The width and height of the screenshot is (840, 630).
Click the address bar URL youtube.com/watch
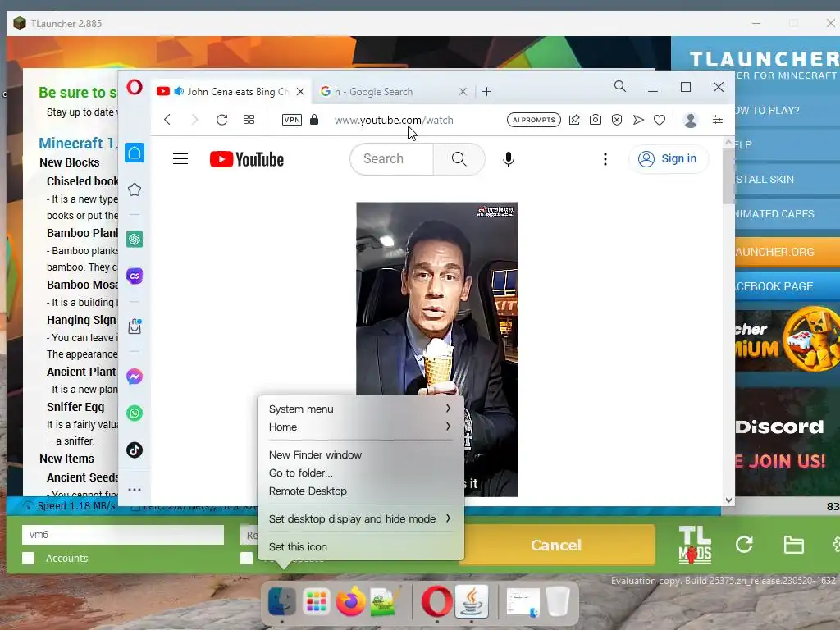coord(394,120)
